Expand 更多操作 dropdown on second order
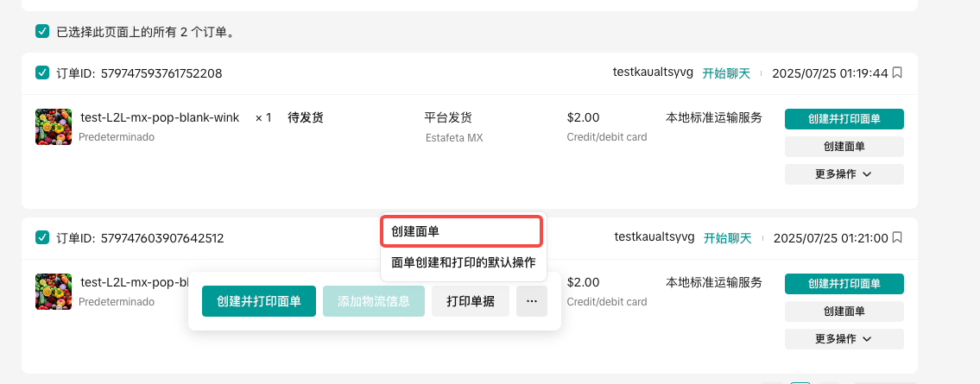The width and height of the screenshot is (980, 384). [x=844, y=339]
